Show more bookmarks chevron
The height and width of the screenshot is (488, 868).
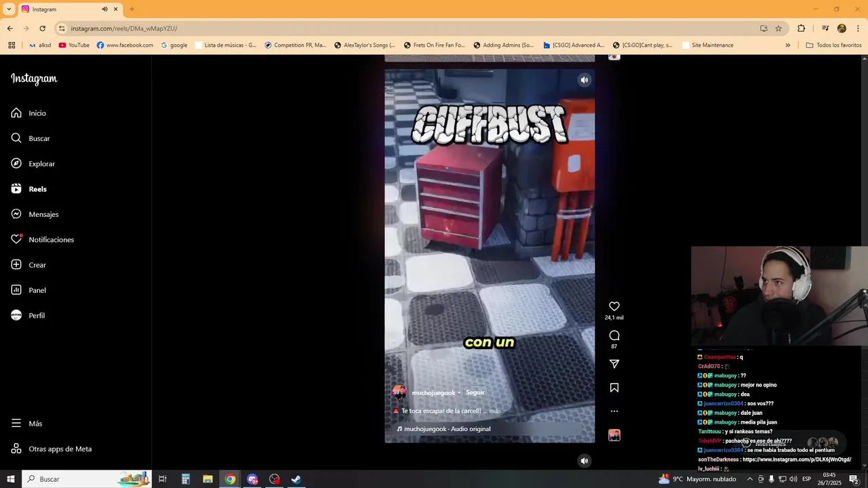point(787,45)
